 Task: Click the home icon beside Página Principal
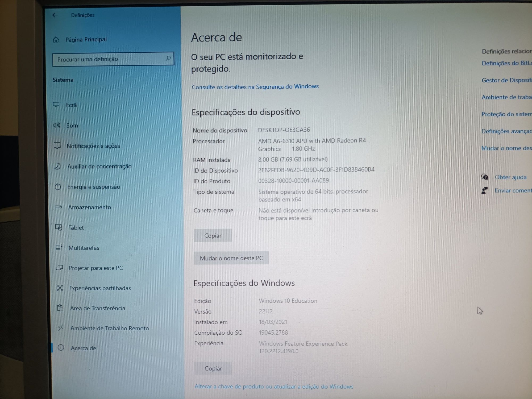(x=56, y=40)
